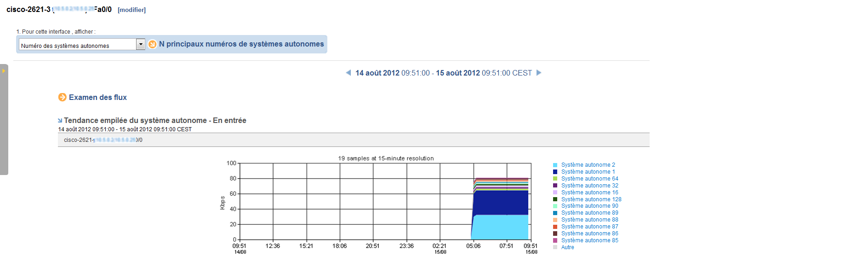The image size is (868, 257).
Task: Click the dark green swatch for Système autonome 128
Action: (555, 199)
